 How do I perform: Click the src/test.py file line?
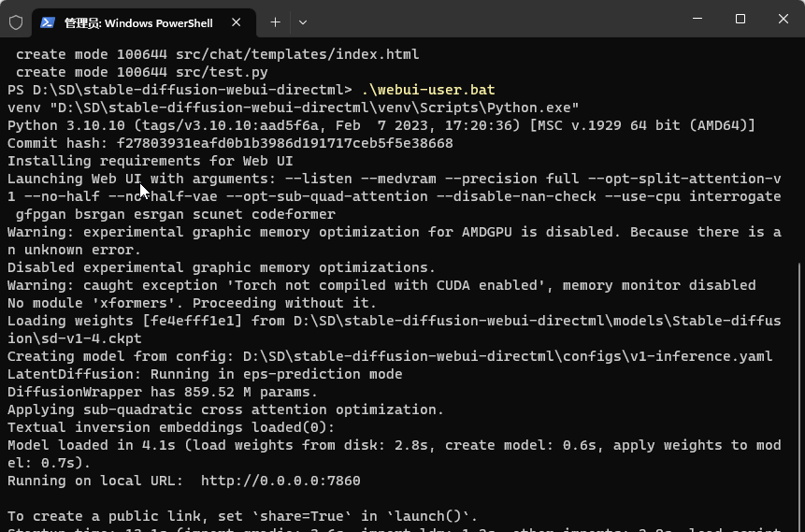[222, 72]
